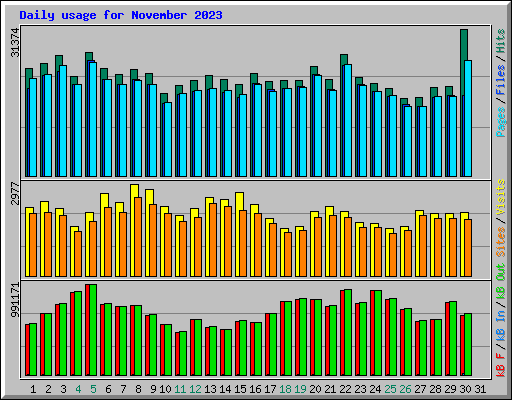Click the '2977' visits axis value

pos(15,193)
